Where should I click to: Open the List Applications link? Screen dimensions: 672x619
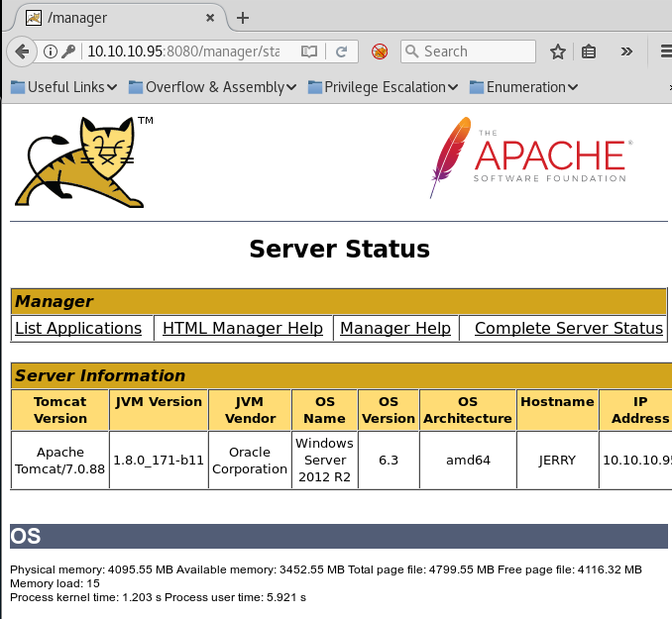78,328
